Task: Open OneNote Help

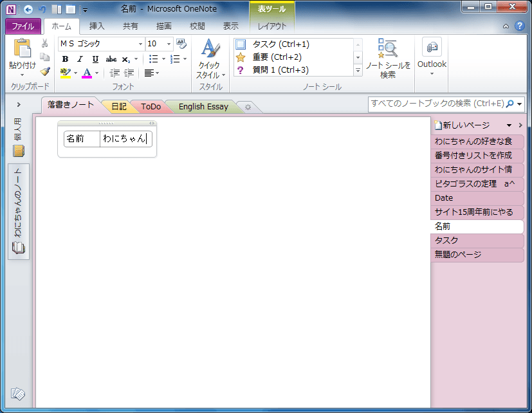Action: [x=519, y=26]
